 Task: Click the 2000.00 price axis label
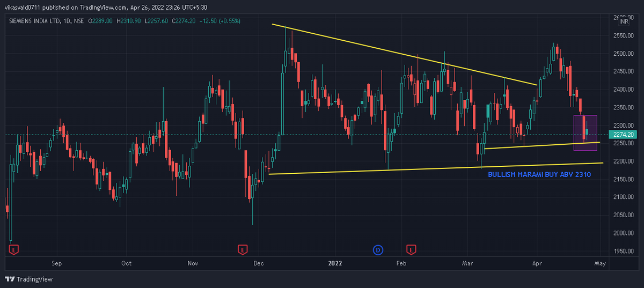pyautogui.click(x=623, y=233)
